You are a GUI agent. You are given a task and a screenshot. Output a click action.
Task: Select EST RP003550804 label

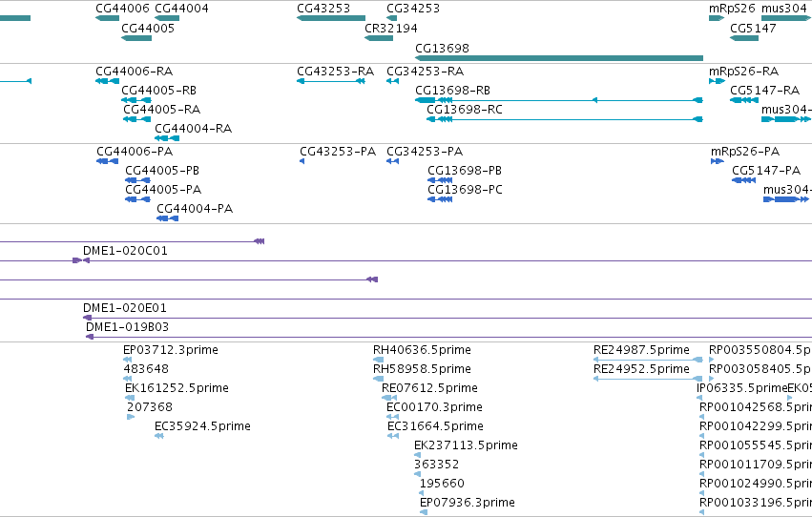coord(760,350)
